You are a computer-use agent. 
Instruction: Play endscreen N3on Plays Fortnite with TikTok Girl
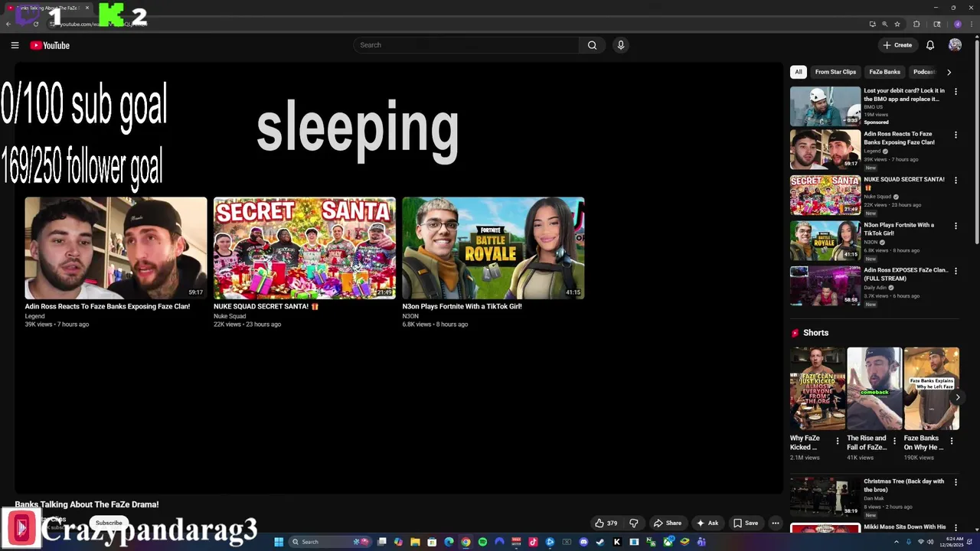[x=493, y=248]
